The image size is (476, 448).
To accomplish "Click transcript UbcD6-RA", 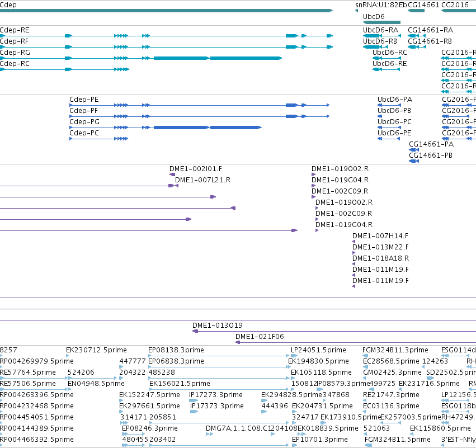I will 380,30.
